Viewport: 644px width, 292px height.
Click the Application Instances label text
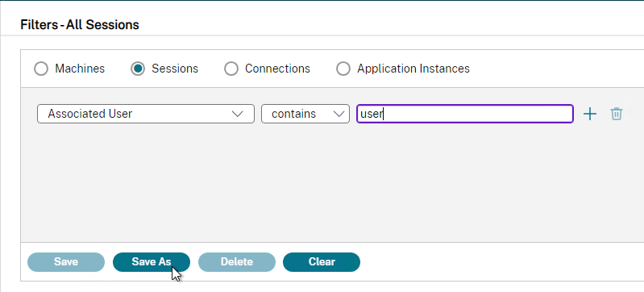(413, 69)
